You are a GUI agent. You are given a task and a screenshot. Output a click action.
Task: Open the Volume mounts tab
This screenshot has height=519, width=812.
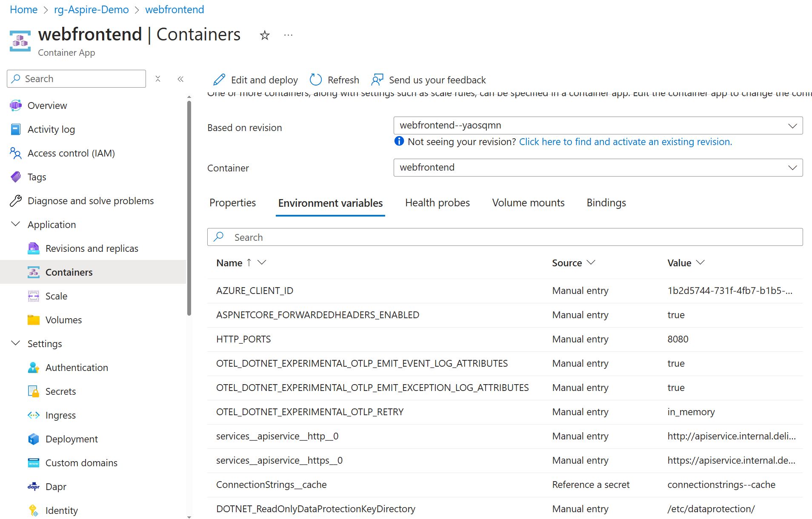(x=528, y=203)
